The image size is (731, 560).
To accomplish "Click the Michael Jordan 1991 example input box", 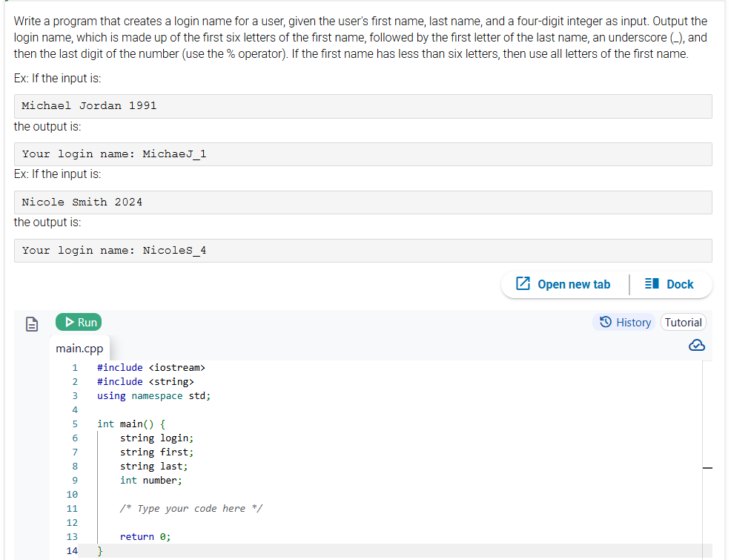I will 363,105.
